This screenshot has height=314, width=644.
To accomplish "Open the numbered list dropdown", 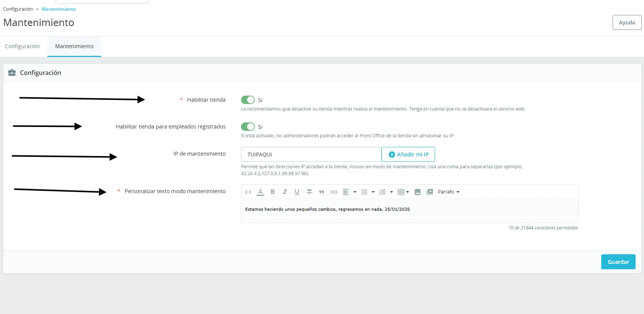I will pyautogui.click(x=386, y=192).
